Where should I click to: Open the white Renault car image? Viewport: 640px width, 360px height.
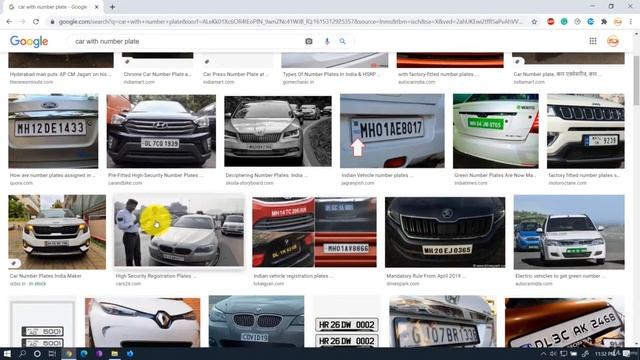click(x=142, y=322)
